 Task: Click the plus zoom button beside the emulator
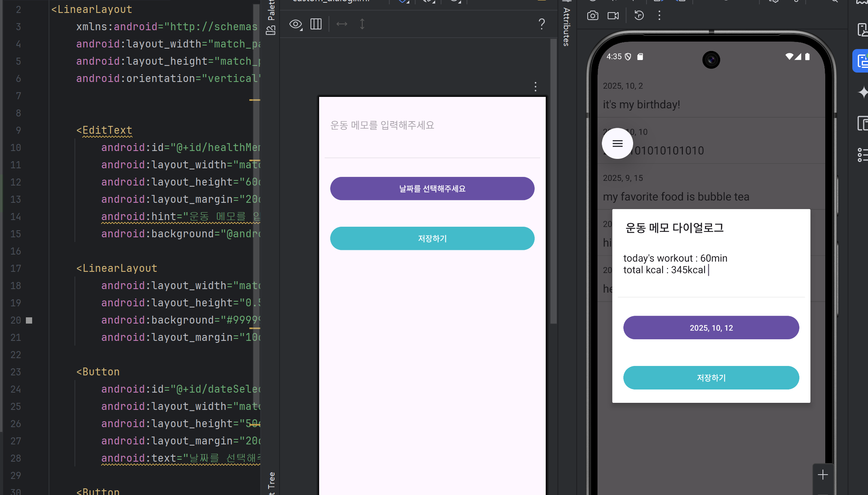[x=823, y=475]
